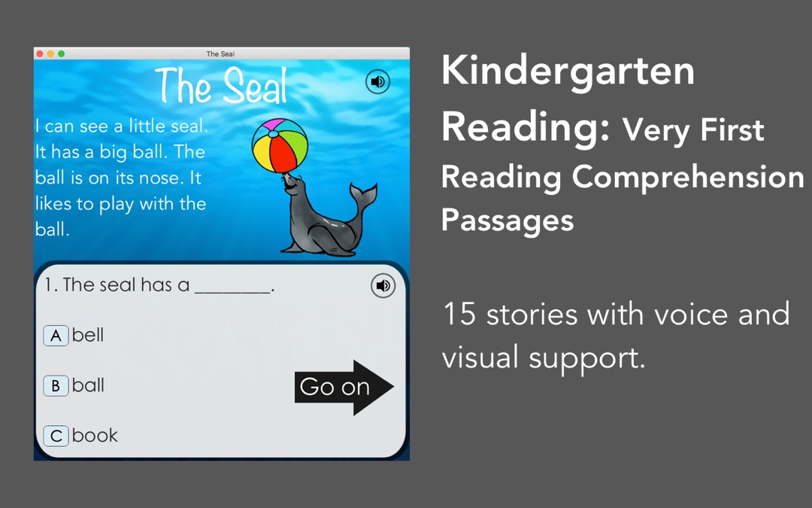Click the answer word "book"

[95, 435]
